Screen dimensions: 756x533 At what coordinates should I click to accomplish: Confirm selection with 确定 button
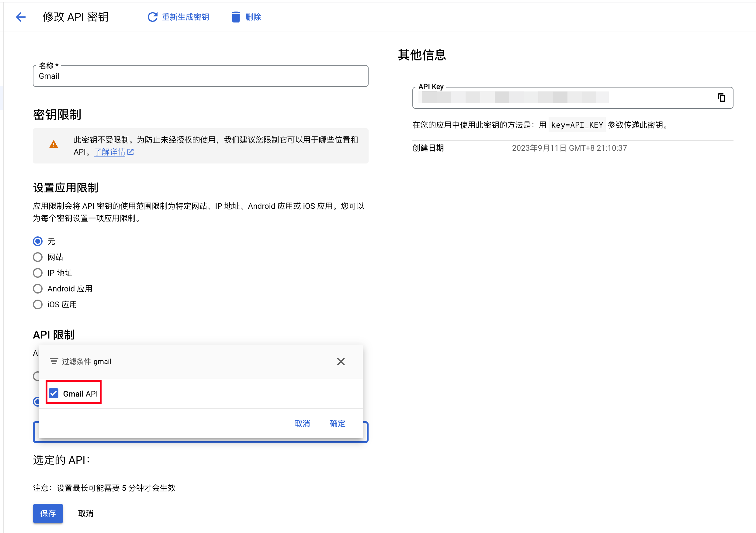click(338, 423)
